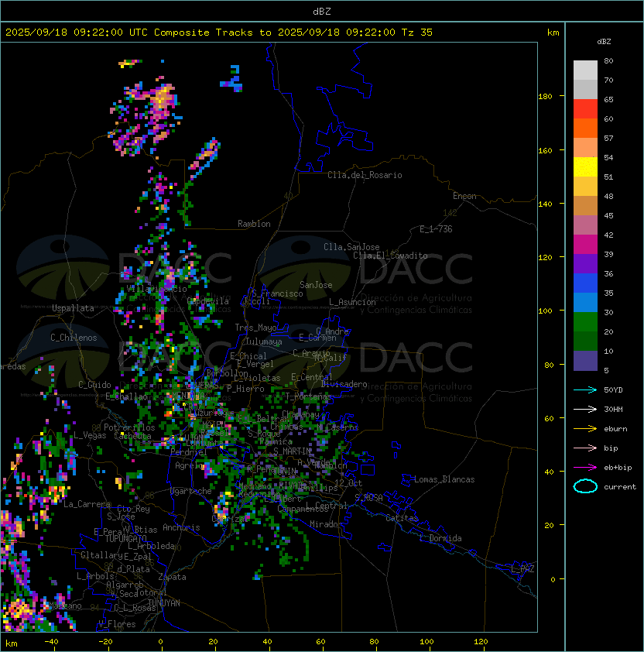This screenshot has width=644, height=652.
Task: Click the 'E_1-736' map label
Action: [436, 229]
